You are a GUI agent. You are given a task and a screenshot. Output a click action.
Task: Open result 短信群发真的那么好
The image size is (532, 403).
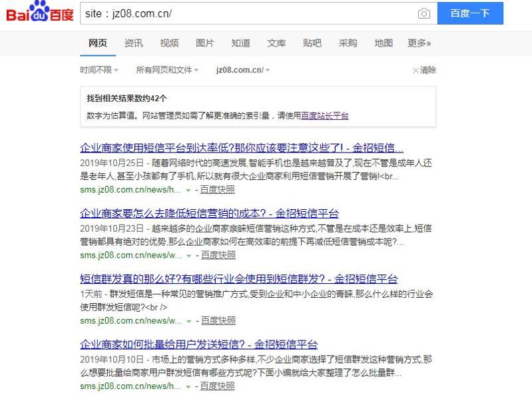tap(238, 279)
